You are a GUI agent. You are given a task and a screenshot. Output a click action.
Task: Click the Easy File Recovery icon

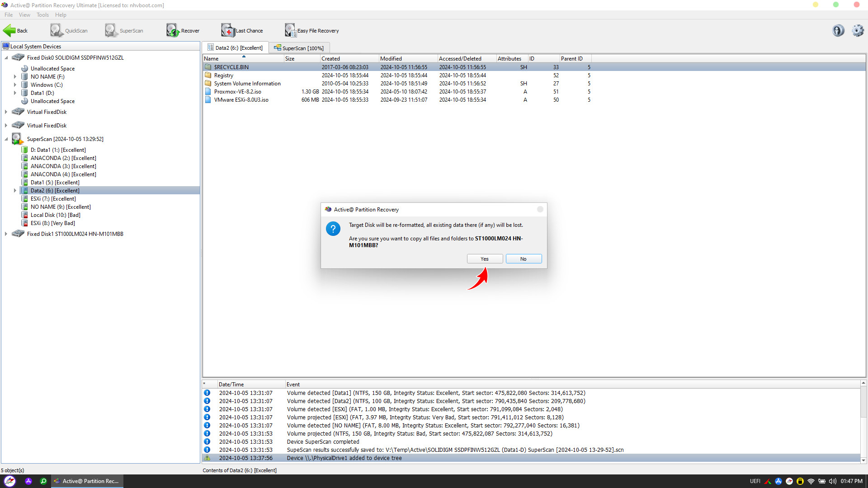289,30
